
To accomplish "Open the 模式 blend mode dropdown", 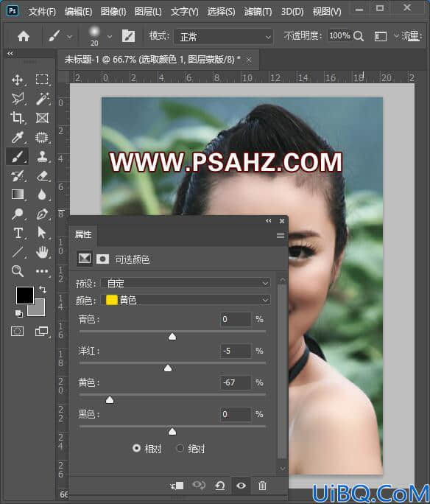I will [x=223, y=37].
